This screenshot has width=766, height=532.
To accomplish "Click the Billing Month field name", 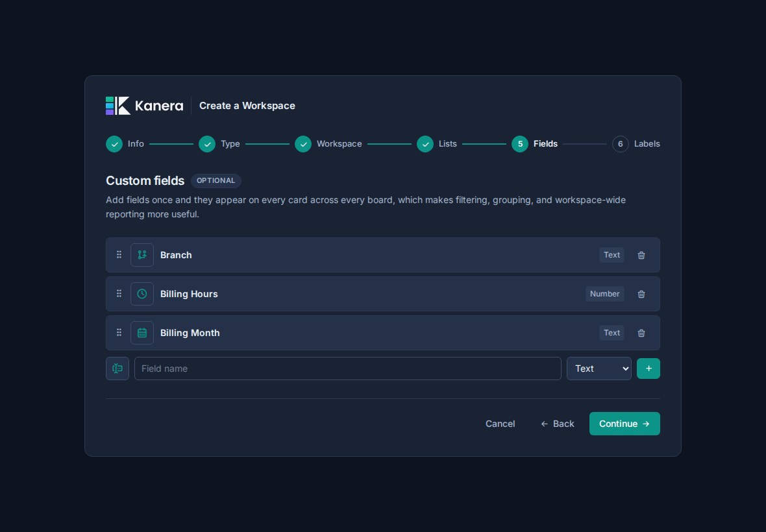I will tap(190, 333).
